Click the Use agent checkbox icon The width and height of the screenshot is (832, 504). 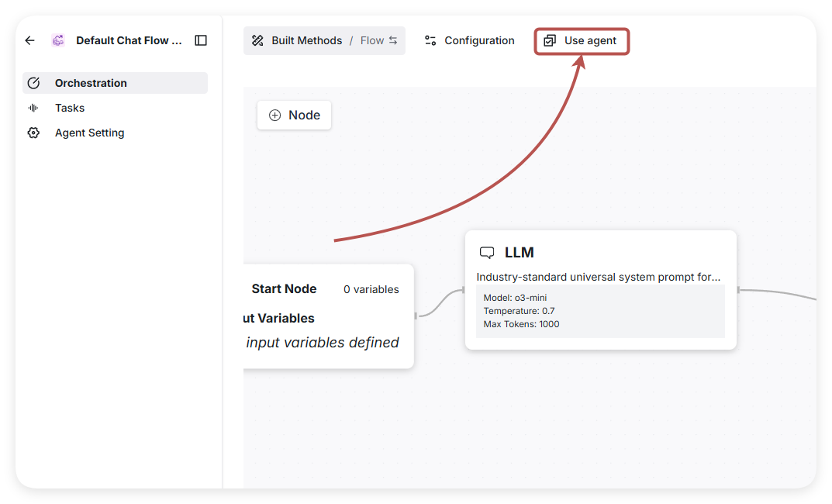click(550, 40)
